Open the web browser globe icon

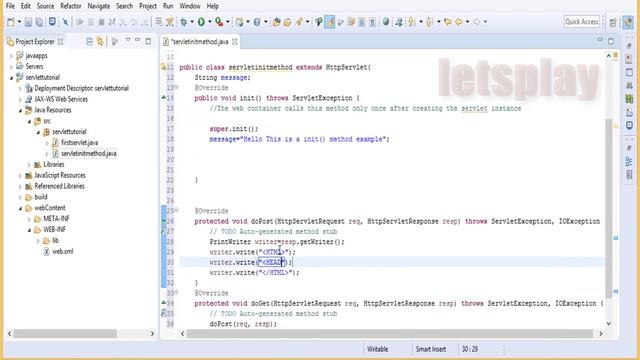[x=386, y=22]
